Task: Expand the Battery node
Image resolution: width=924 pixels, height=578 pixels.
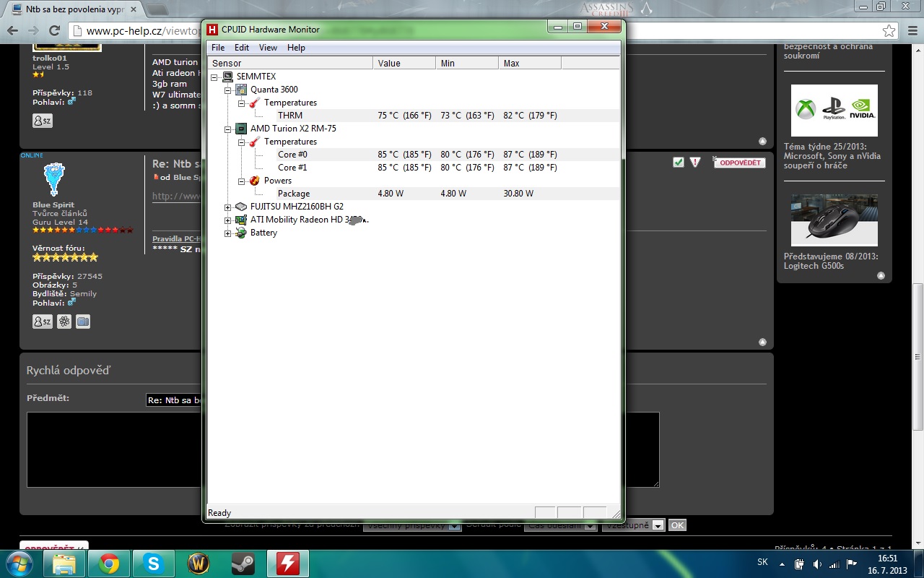Action: click(228, 233)
